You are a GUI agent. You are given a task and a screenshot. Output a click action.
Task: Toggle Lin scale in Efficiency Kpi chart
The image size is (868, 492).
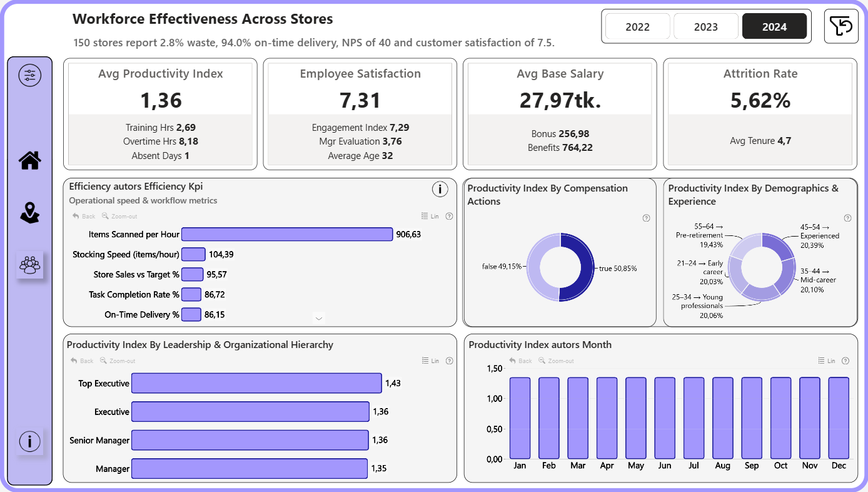coord(430,217)
